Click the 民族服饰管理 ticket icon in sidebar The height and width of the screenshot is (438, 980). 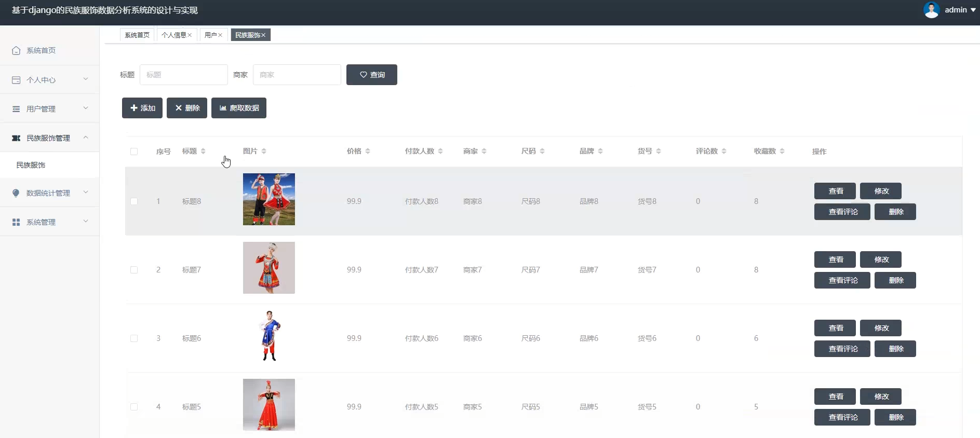[16, 138]
